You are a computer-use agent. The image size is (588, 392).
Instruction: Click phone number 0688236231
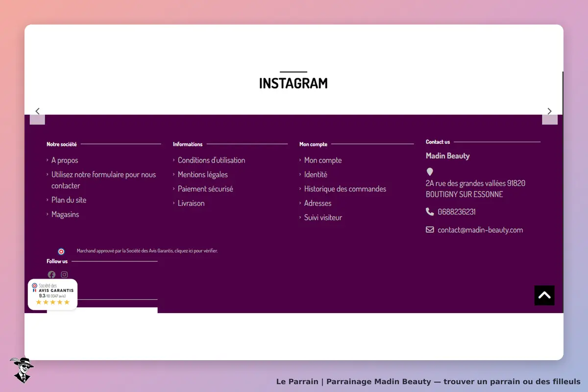pyautogui.click(x=457, y=212)
